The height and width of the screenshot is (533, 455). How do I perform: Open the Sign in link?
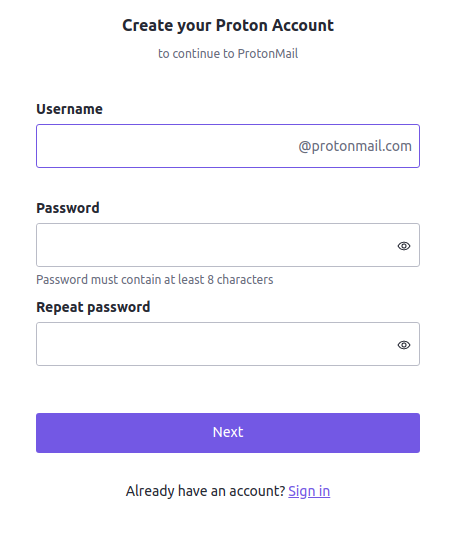[309, 491]
